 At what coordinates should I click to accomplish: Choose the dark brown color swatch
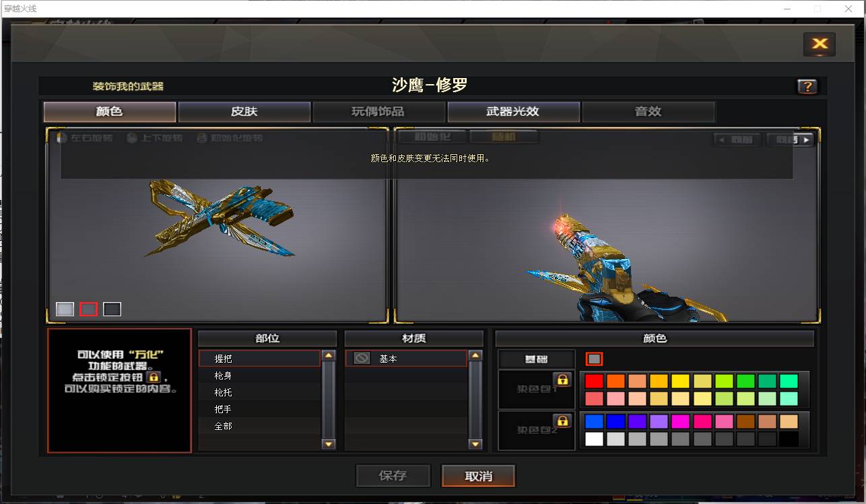(745, 421)
